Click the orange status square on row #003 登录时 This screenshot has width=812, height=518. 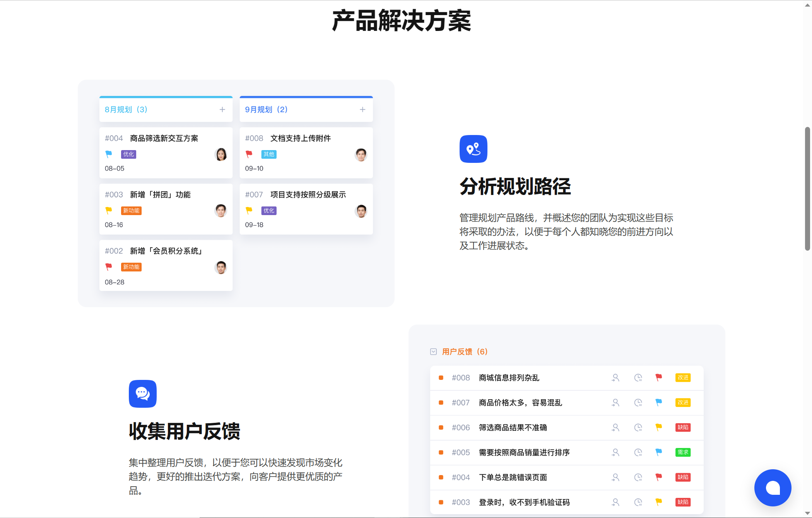click(441, 502)
